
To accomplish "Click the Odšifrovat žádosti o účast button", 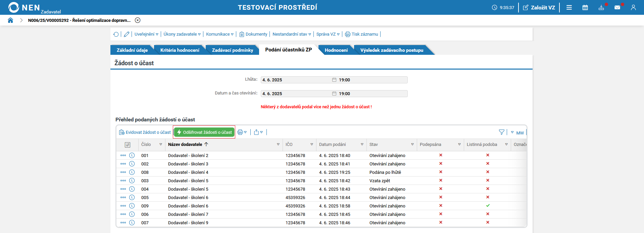I will coord(204,132).
